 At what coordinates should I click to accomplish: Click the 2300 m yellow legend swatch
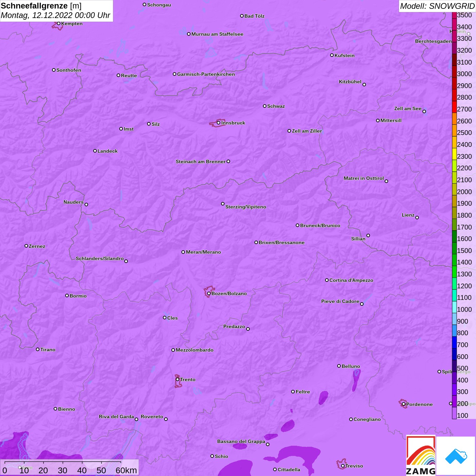(454, 154)
